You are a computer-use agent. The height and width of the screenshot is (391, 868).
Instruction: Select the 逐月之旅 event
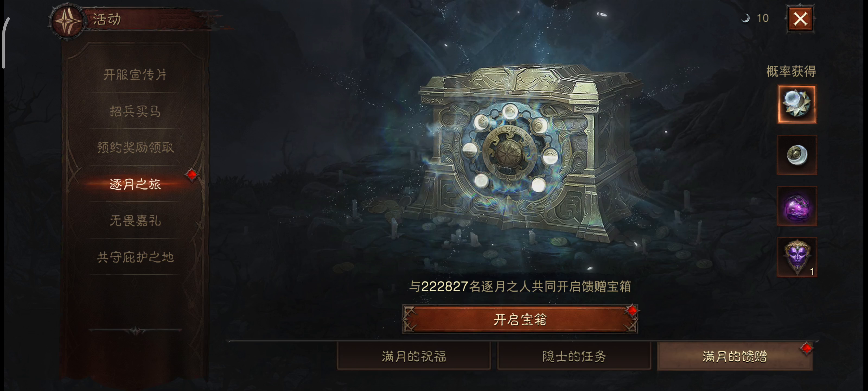tap(135, 184)
